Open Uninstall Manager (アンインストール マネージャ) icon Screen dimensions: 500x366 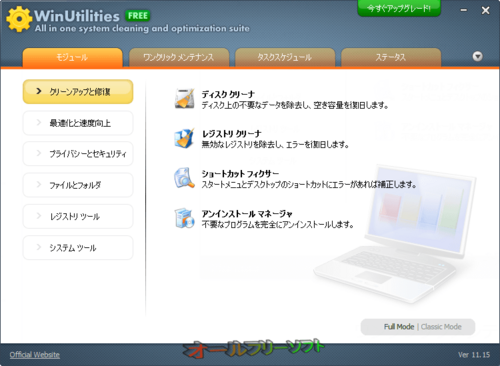coord(184,218)
